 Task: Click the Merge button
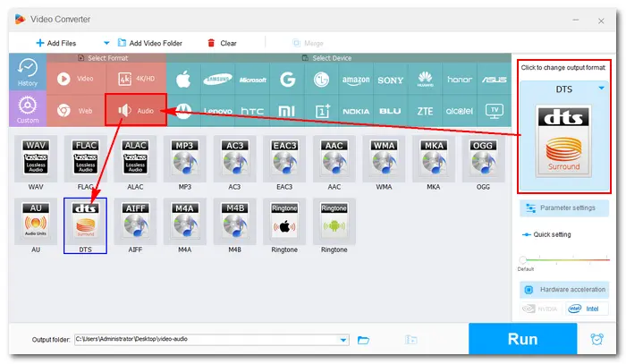pyautogui.click(x=308, y=43)
